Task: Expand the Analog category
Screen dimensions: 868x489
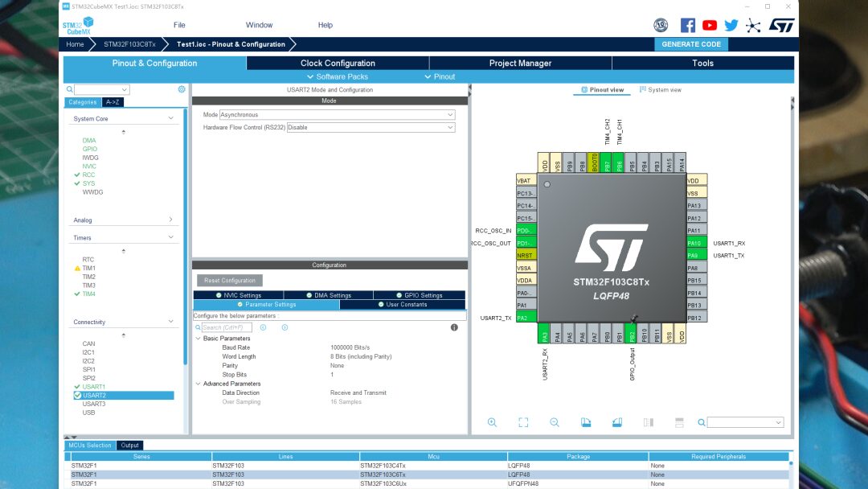Action: pos(170,220)
